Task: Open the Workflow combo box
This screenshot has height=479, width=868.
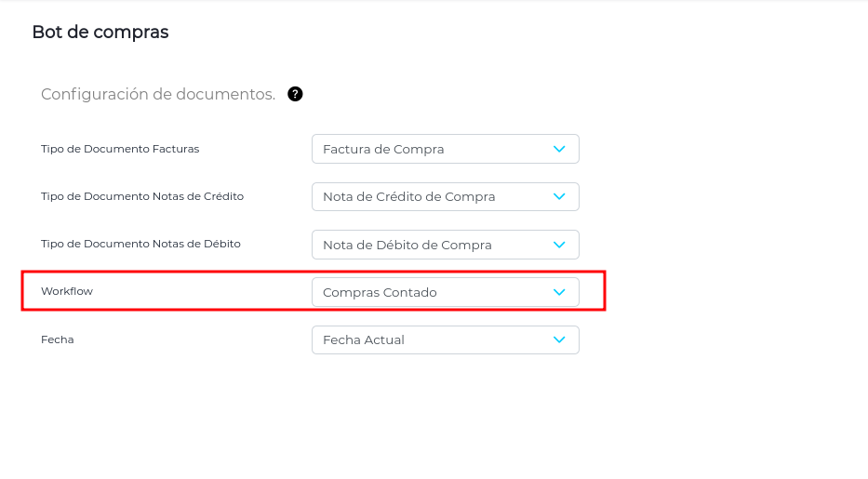Action: point(445,292)
